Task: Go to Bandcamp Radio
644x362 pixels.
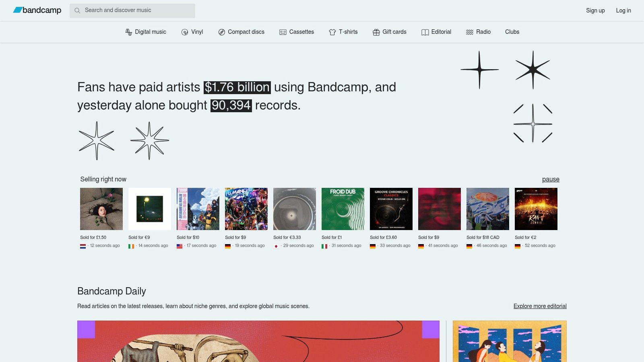Action: 479,32
